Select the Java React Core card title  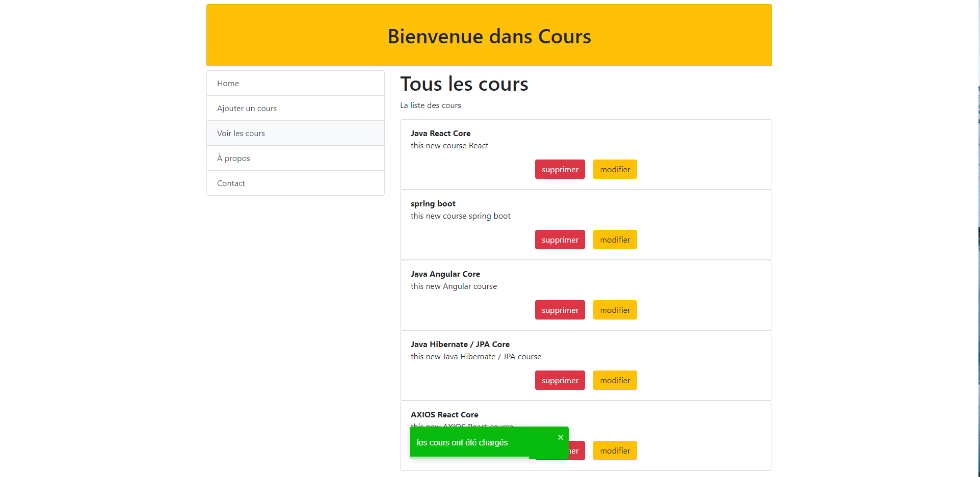[x=440, y=133]
